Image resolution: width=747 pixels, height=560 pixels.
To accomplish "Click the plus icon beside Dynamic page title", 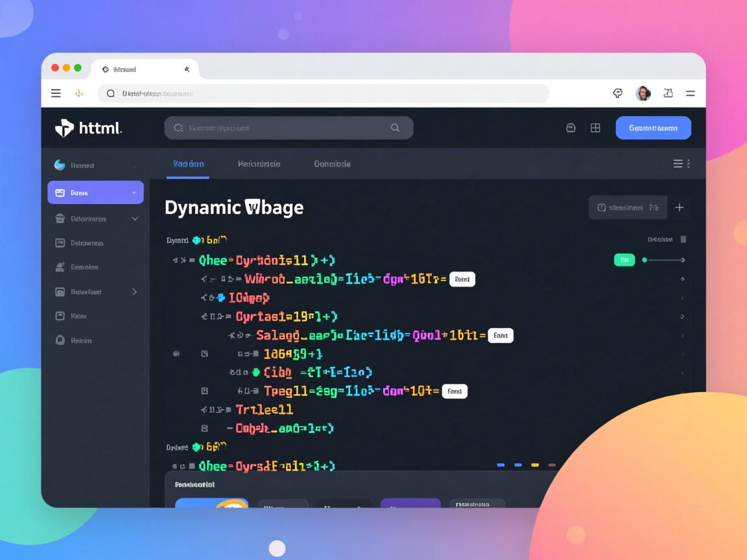I will click(680, 207).
